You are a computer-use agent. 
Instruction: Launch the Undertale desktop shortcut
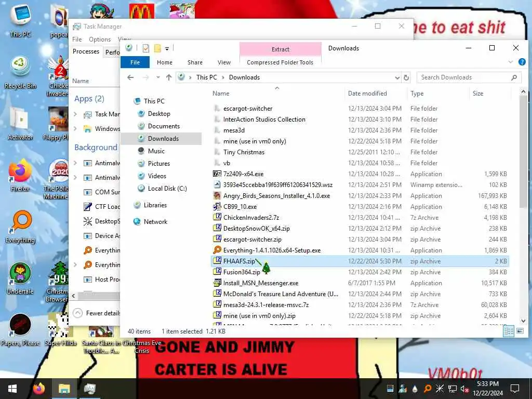[20, 279]
